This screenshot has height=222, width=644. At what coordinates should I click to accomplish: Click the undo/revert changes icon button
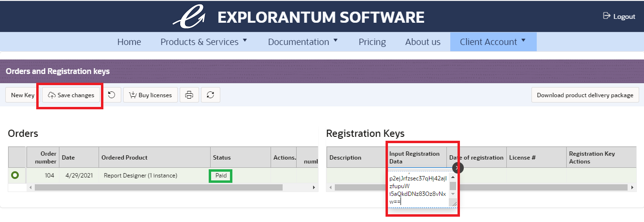[x=112, y=95]
